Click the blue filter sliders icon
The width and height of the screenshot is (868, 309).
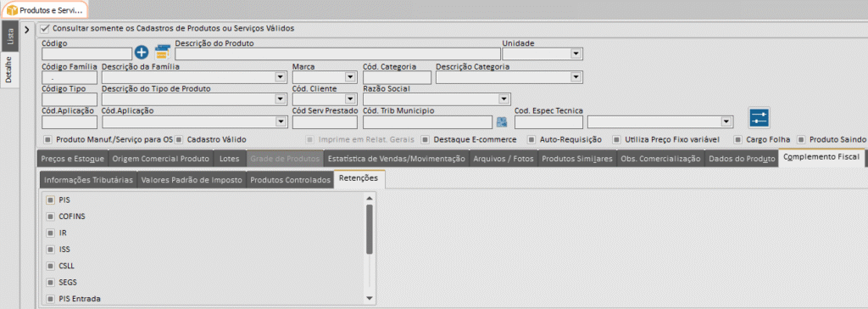click(759, 118)
